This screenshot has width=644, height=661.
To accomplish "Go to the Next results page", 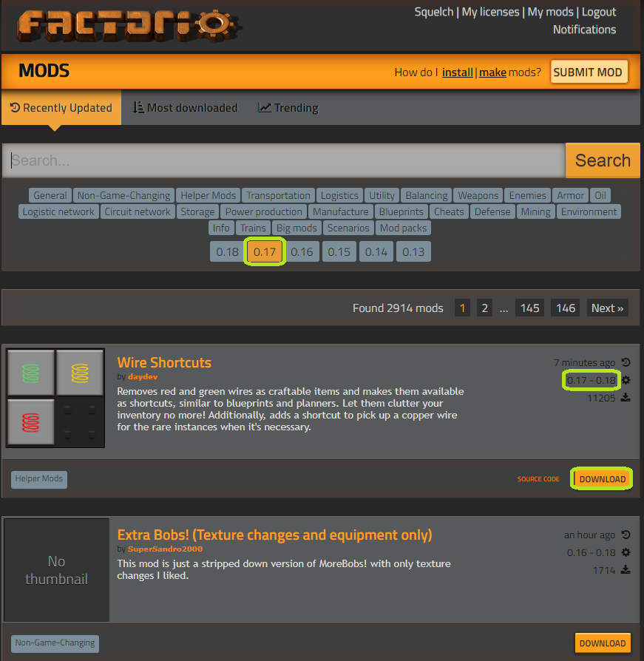I will [x=607, y=308].
